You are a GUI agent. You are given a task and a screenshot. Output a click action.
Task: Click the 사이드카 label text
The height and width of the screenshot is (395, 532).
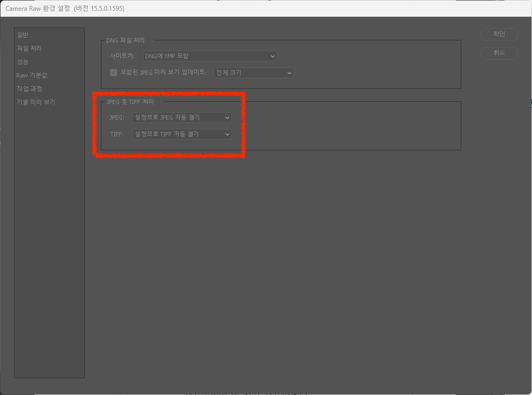point(122,56)
